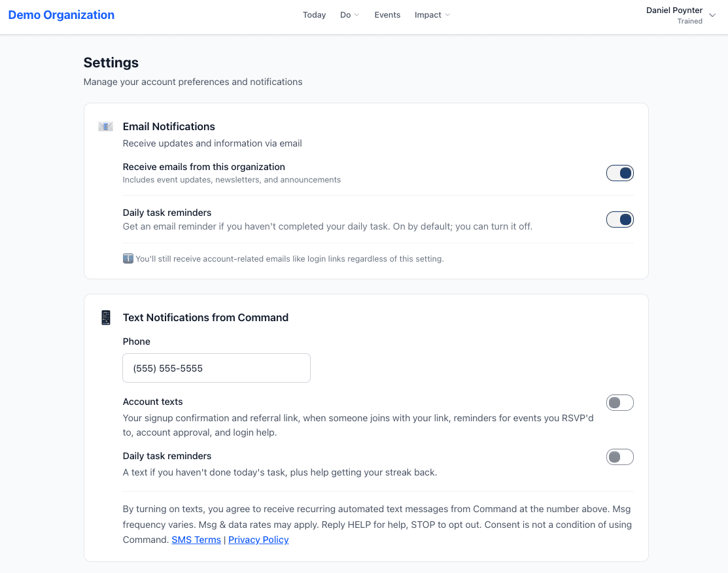Turn off Receive emails from this organization
Screen dimensions: 728x573
[620, 173]
